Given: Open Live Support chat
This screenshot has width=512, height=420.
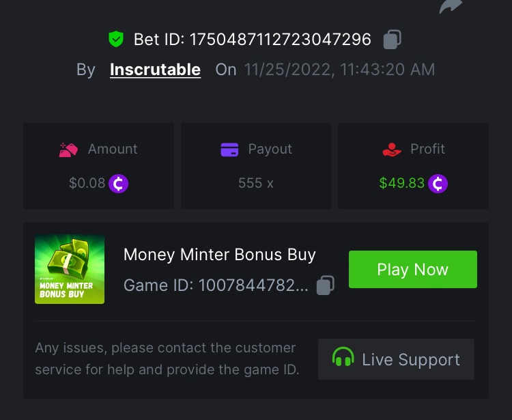Looking at the screenshot, I should click(x=396, y=359).
